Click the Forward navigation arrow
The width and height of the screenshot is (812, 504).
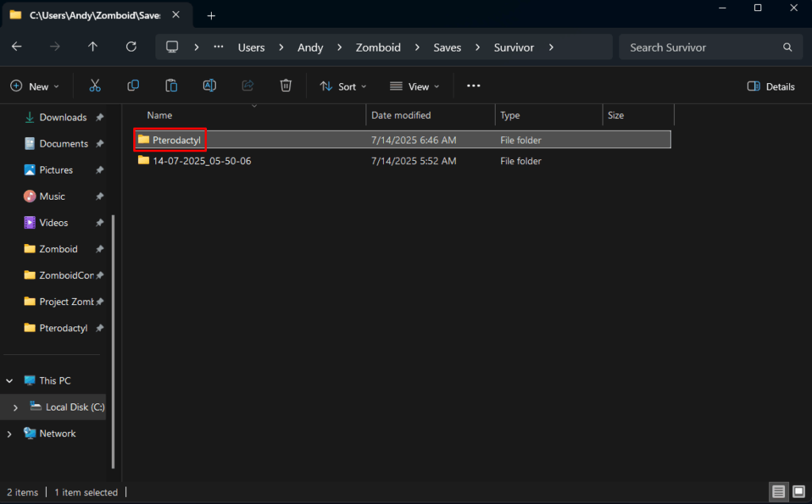point(55,47)
